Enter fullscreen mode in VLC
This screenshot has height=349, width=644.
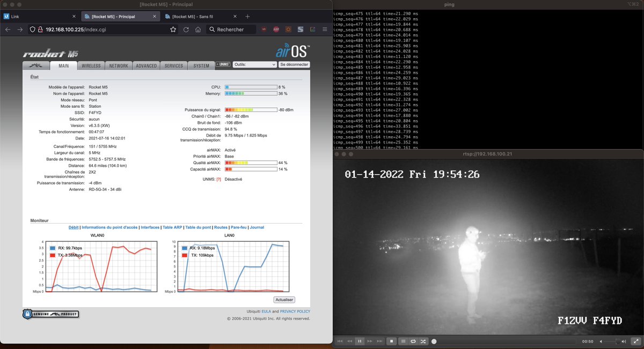pyautogui.click(x=635, y=341)
